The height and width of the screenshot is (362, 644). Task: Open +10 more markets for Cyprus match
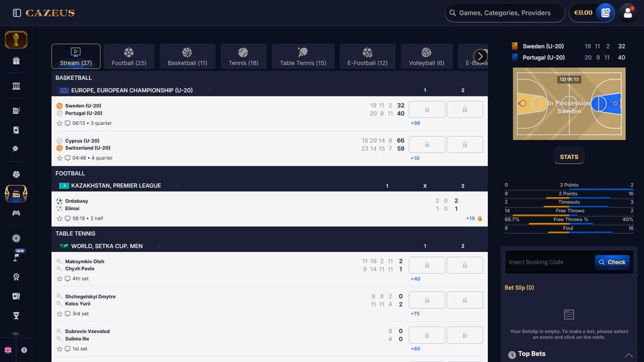click(x=415, y=158)
